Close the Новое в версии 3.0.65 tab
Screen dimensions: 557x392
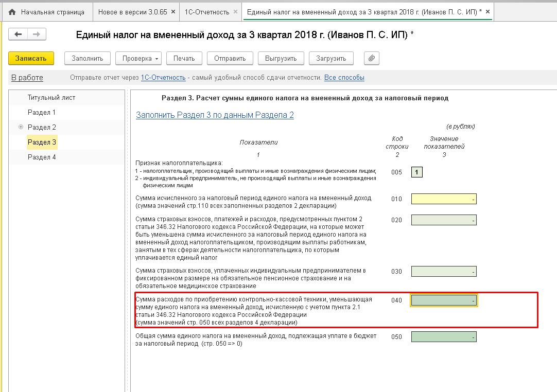coord(172,12)
